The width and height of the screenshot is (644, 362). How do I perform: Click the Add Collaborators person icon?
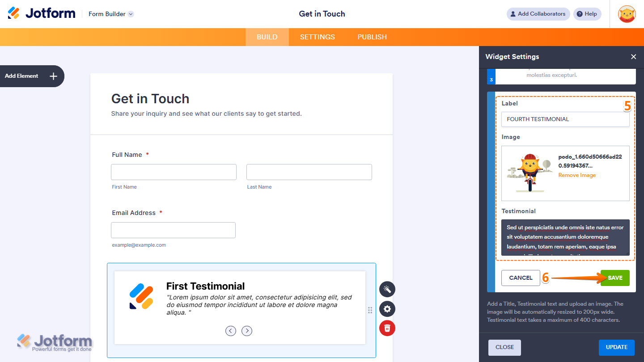513,14
